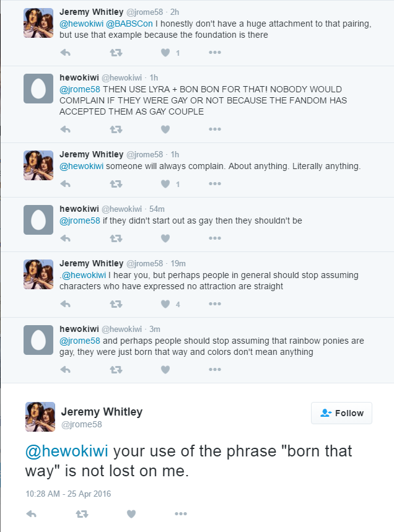The height and width of the screenshot is (532, 394).
Task: Retweet hewokiwi's rainbow ponies tweet
Action: coord(116,370)
